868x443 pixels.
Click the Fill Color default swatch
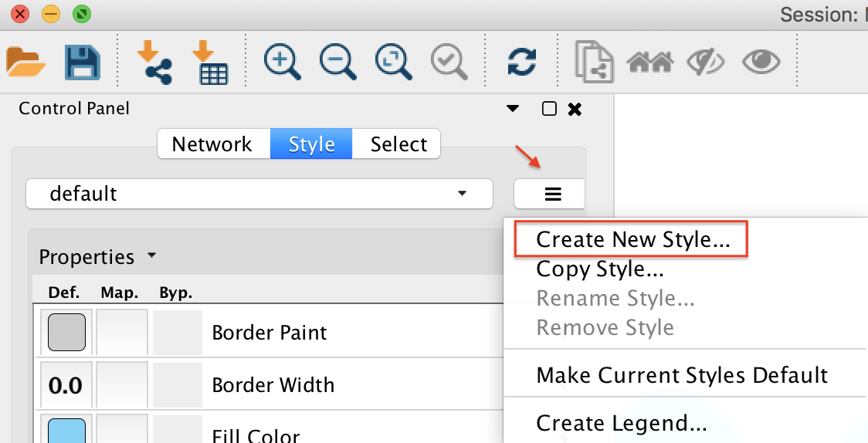coord(66,430)
